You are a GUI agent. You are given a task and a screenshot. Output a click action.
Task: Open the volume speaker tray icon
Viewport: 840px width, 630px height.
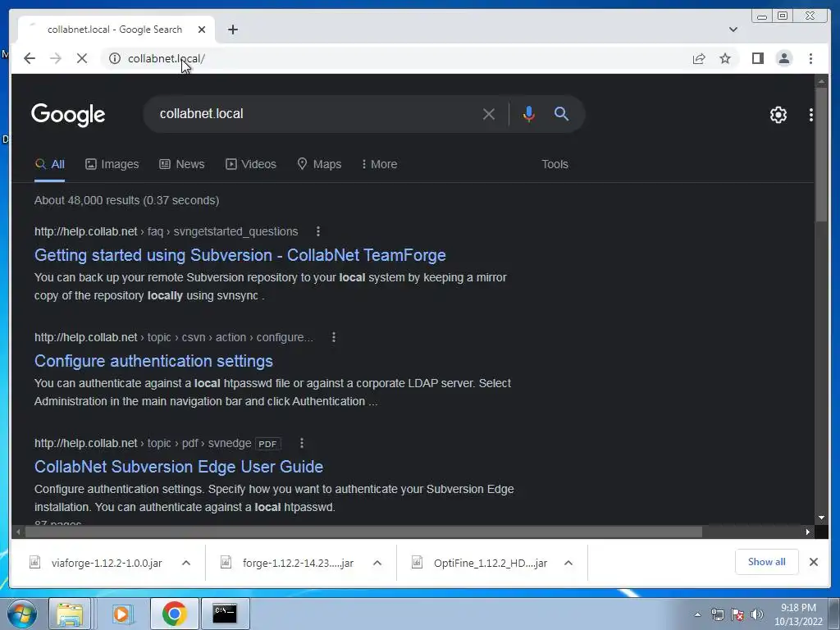click(756, 614)
